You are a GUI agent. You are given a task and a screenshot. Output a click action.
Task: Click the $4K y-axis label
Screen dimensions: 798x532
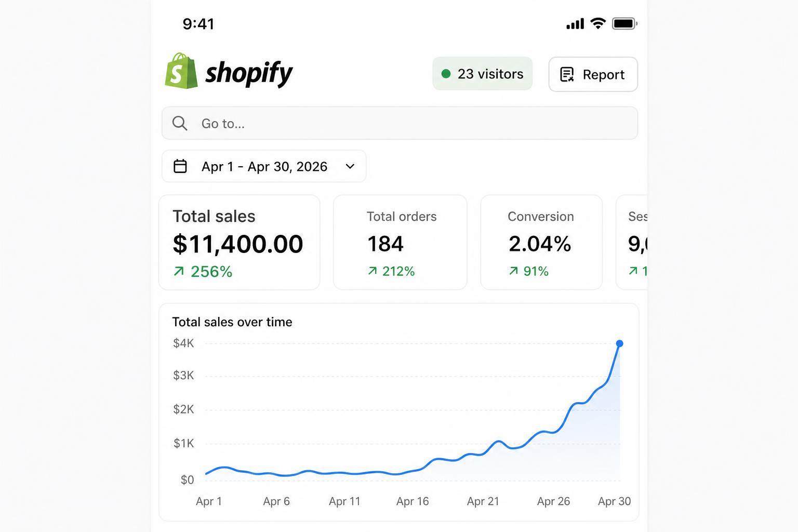point(183,343)
